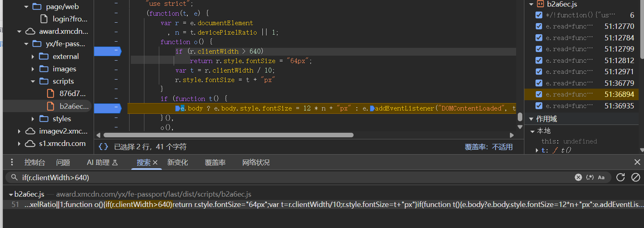Expand the styles folder arrow
The image size is (644, 228).
33,119
